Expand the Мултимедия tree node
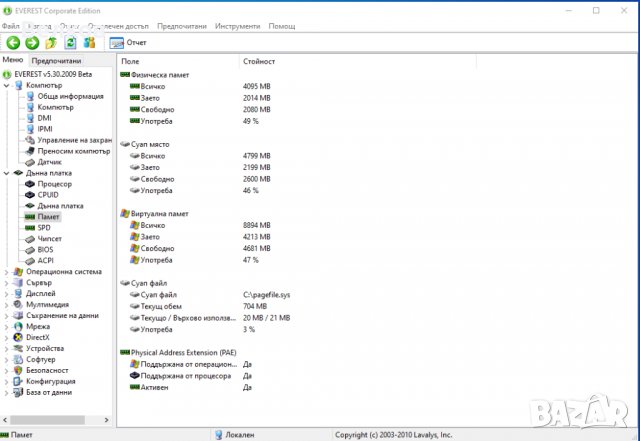The height and width of the screenshot is (441, 640). [x=6, y=304]
